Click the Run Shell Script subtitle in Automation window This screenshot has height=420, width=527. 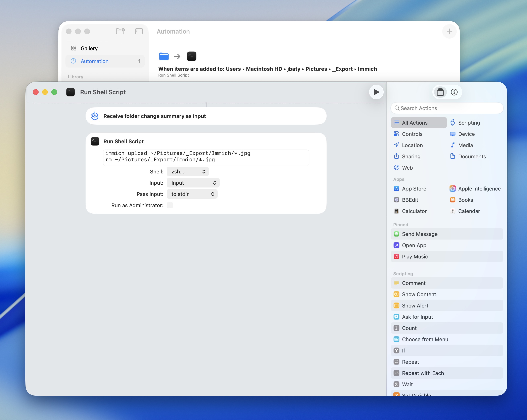click(x=173, y=75)
